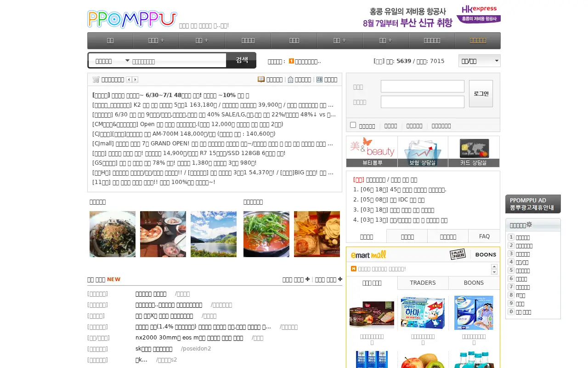This screenshot has width=588, height=368.
Task: Click the calendar grid icon link
Action: pos(320,80)
